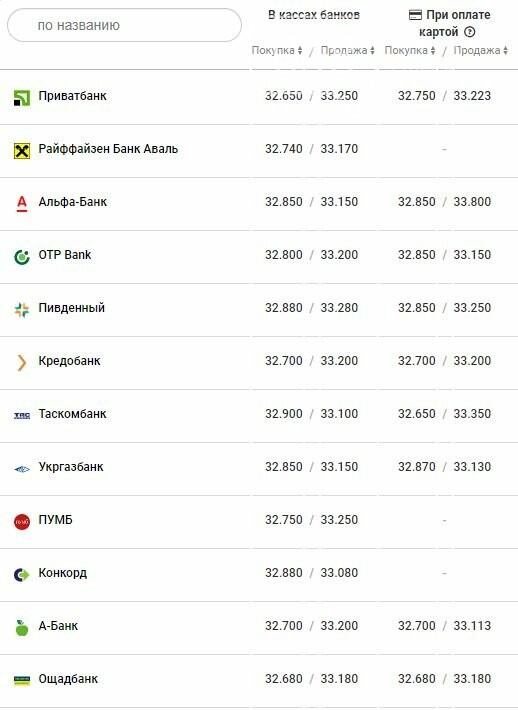Sort by Продажа under При оплате картой
This screenshot has width=518, height=710.
click(x=480, y=50)
